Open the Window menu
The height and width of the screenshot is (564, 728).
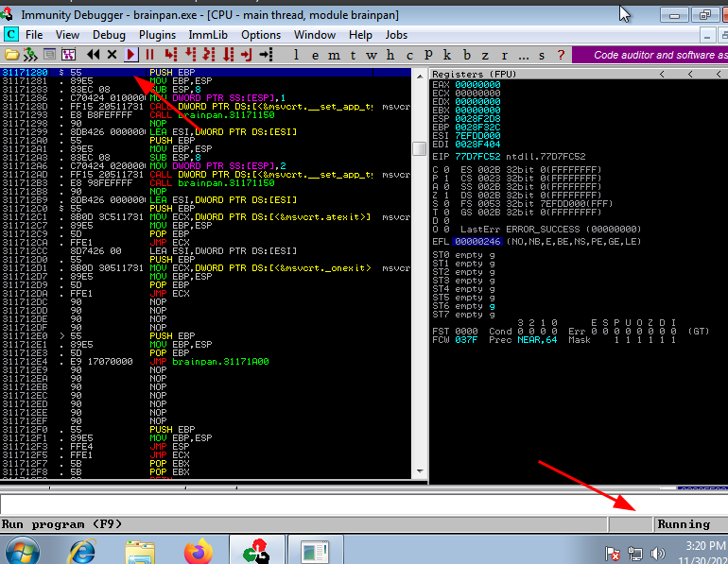pos(315,35)
